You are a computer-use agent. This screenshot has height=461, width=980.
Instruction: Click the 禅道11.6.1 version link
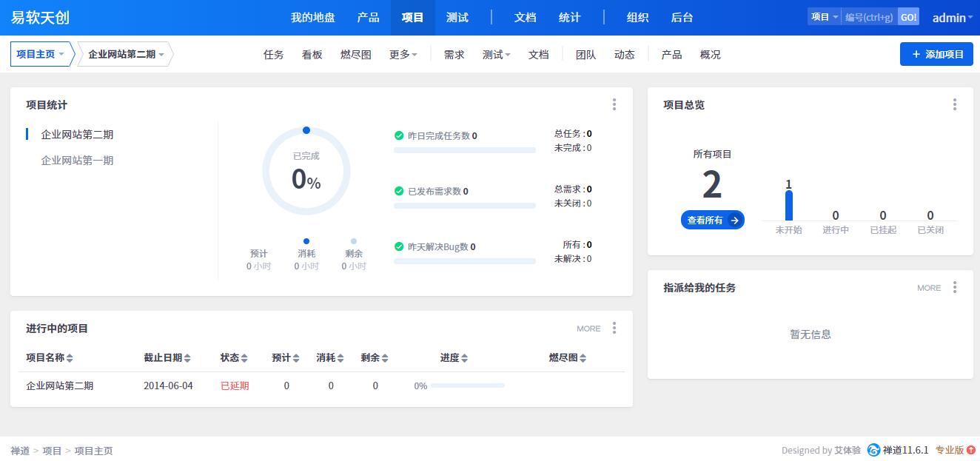click(x=906, y=450)
